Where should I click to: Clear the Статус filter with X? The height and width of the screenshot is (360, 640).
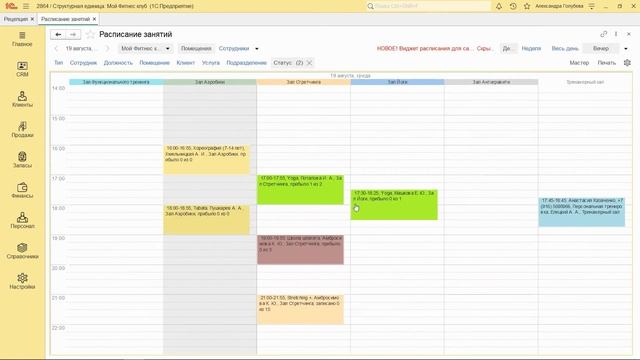(309, 62)
